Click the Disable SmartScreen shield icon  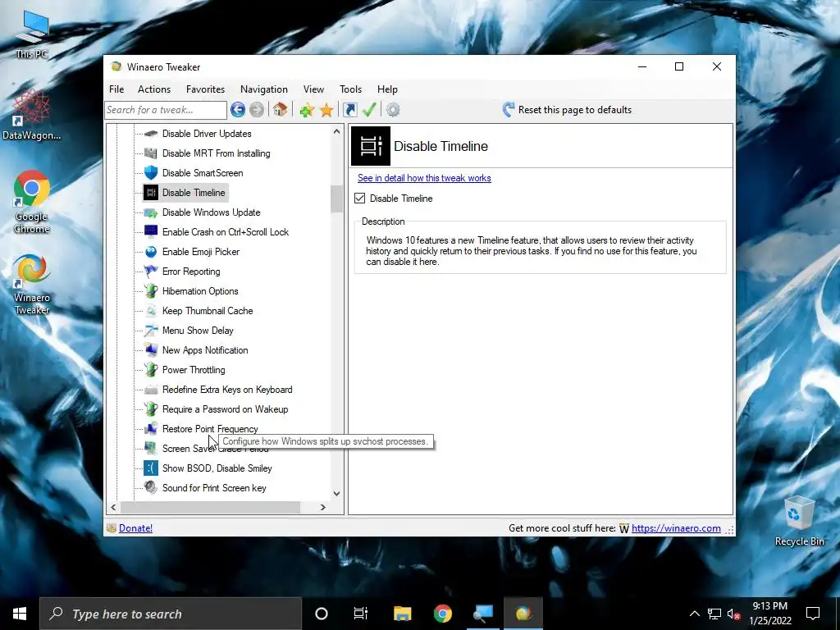point(151,172)
